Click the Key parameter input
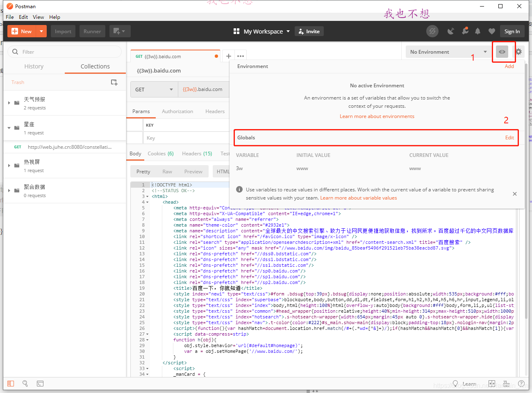 point(186,138)
